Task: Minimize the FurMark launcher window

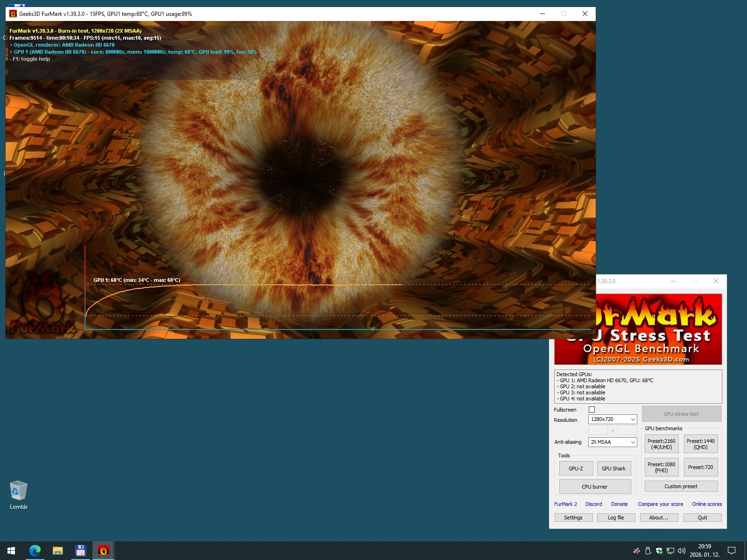Action: point(673,281)
